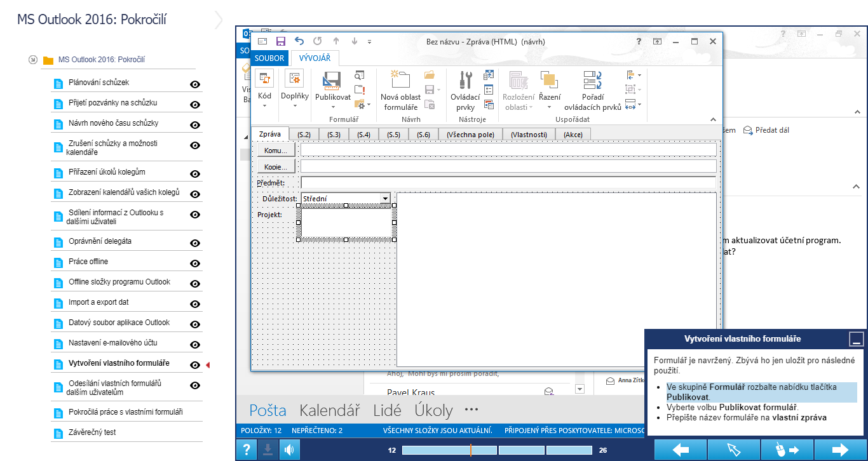Screen dimensions: 868x461
Task: Click the tutorial pointer hint button
Action: pyautogui.click(x=734, y=450)
